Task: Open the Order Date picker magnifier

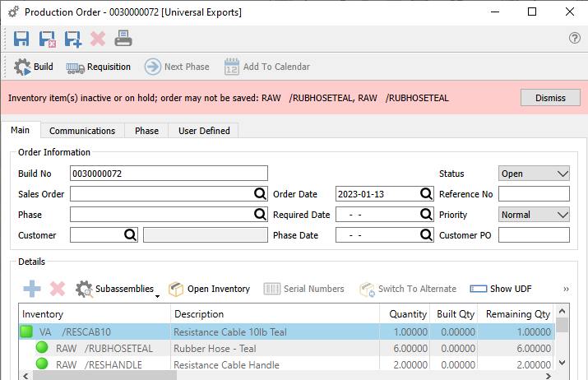Action: [x=426, y=194]
